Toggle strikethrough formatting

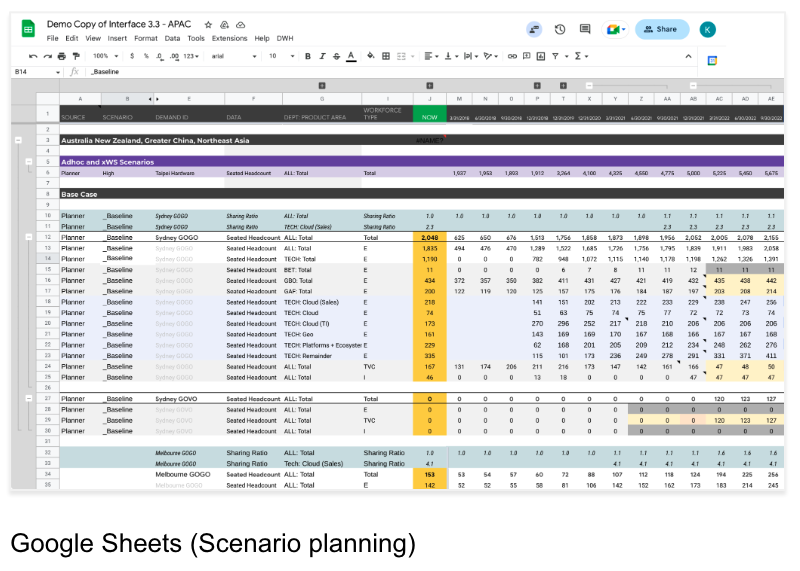336,56
